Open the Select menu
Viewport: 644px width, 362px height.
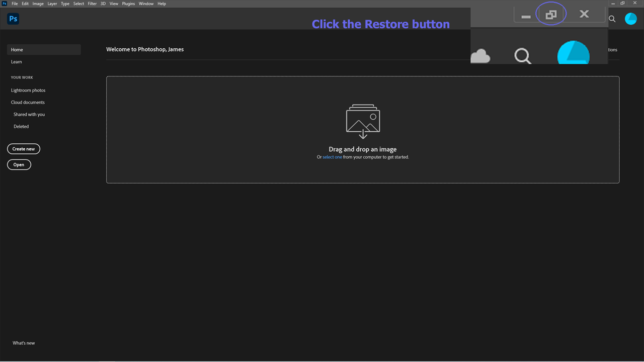coord(79,4)
